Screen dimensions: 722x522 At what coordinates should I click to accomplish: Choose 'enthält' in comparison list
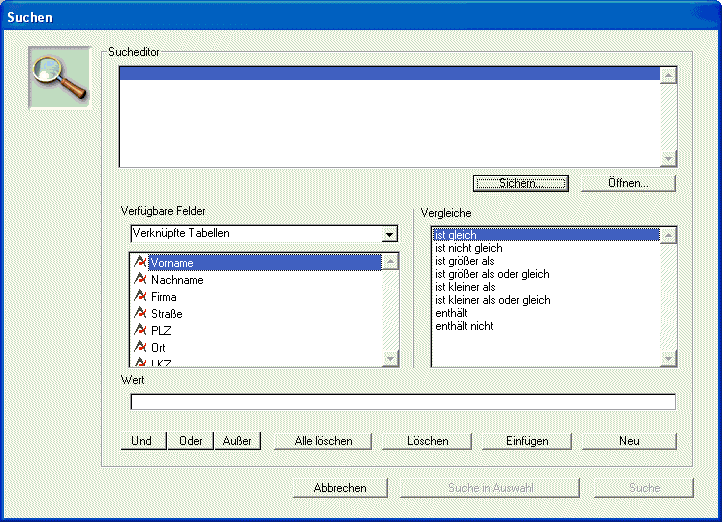coord(452,313)
